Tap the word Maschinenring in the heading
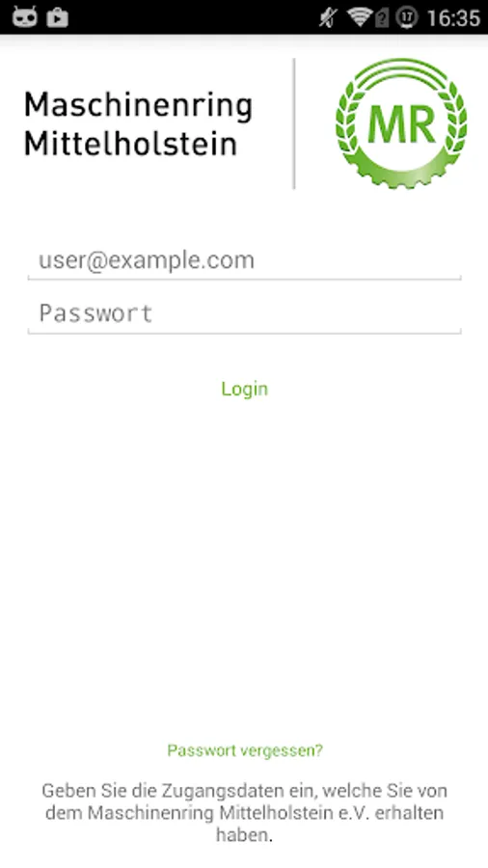This screenshot has width=488, height=868. coord(138,106)
